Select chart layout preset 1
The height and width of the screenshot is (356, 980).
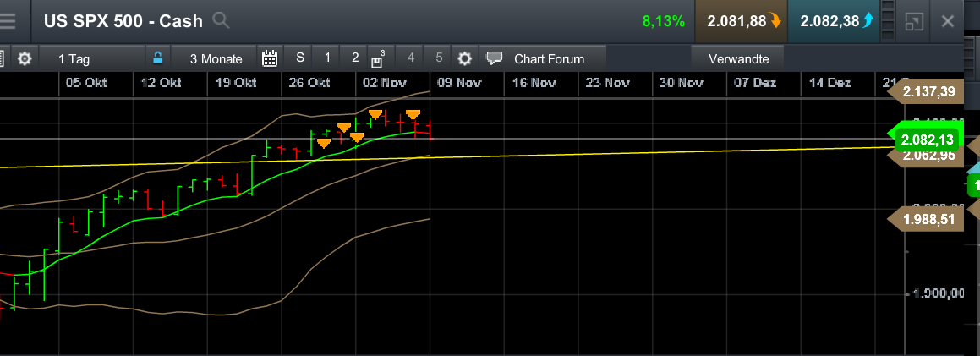(x=327, y=58)
